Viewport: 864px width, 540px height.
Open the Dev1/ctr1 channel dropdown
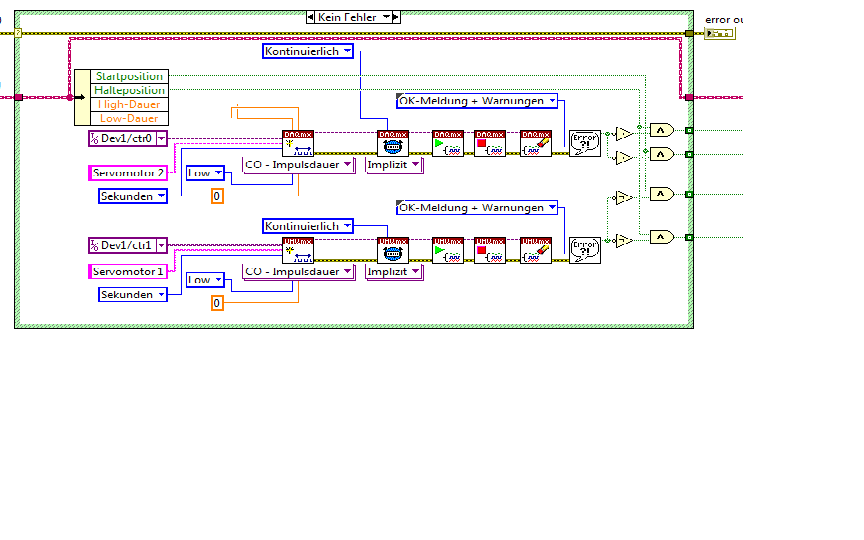click(161, 245)
